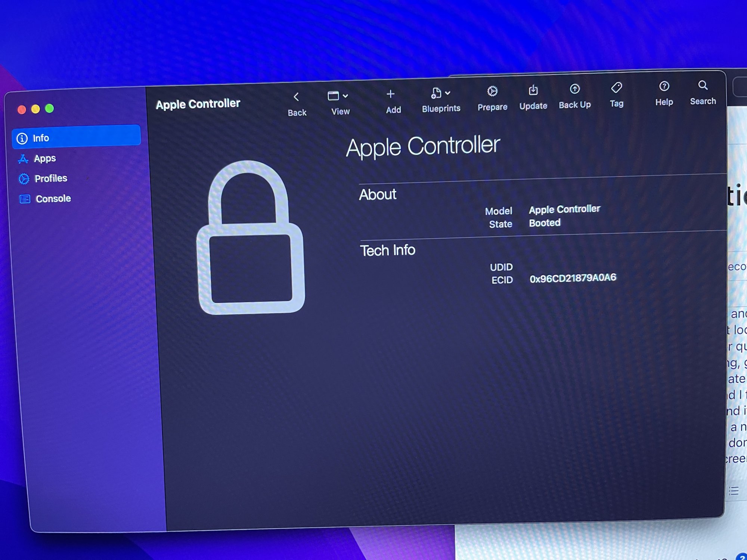
Task: Open Help from the toolbar
Action: [x=664, y=87]
